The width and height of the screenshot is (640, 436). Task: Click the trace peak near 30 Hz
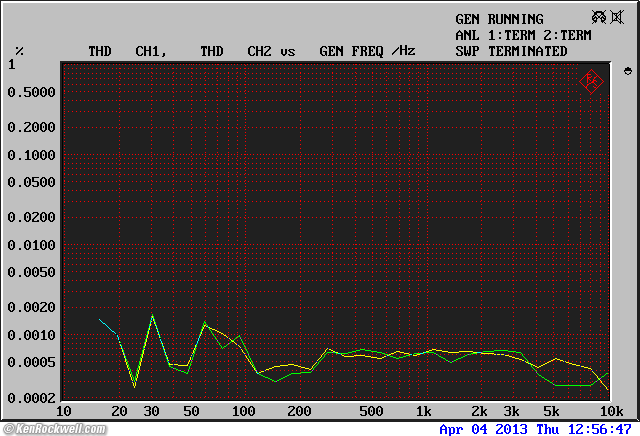pyautogui.click(x=152, y=316)
